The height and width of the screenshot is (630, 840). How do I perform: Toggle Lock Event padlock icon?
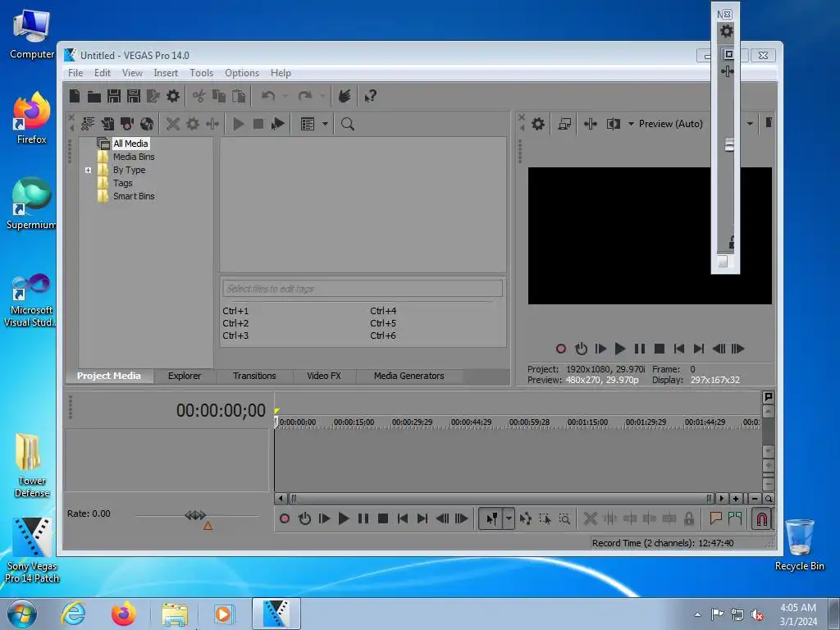(689, 518)
